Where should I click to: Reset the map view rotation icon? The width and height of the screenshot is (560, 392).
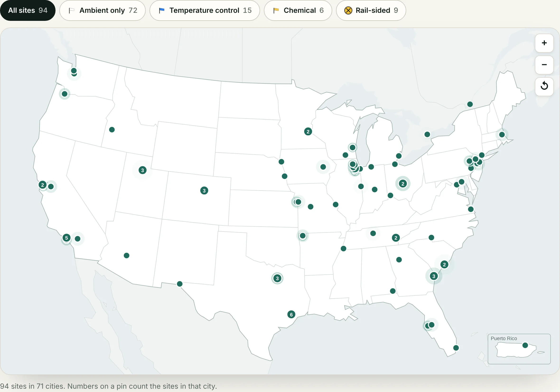(x=544, y=87)
